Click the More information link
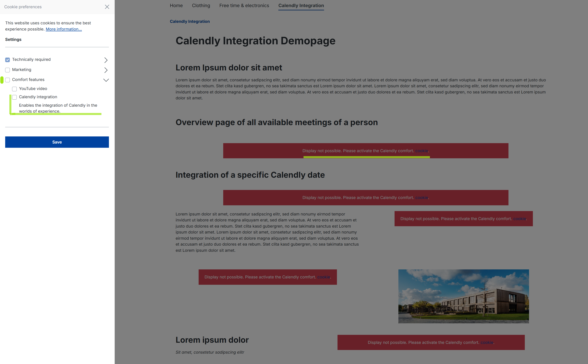The width and height of the screenshot is (588, 364). pyautogui.click(x=64, y=29)
